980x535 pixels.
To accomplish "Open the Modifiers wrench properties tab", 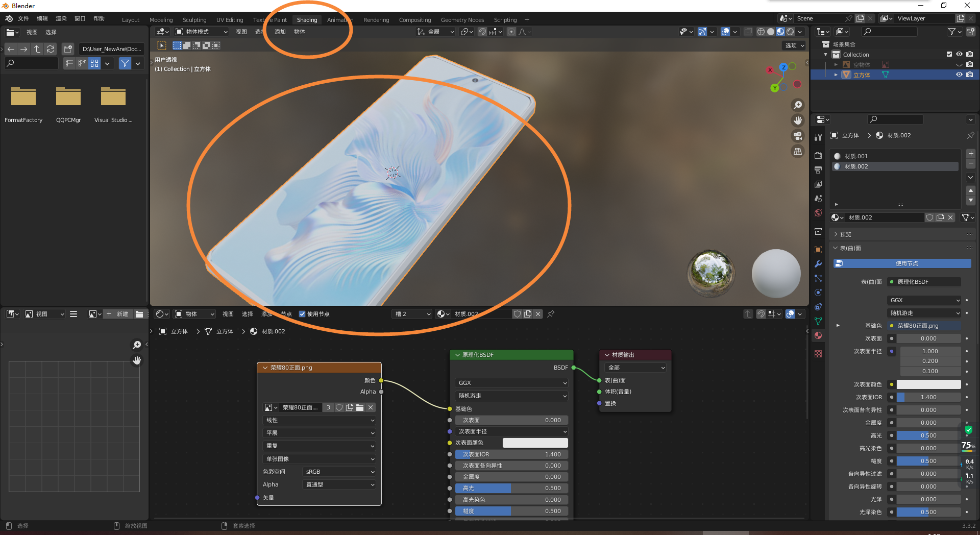I will (818, 264).
